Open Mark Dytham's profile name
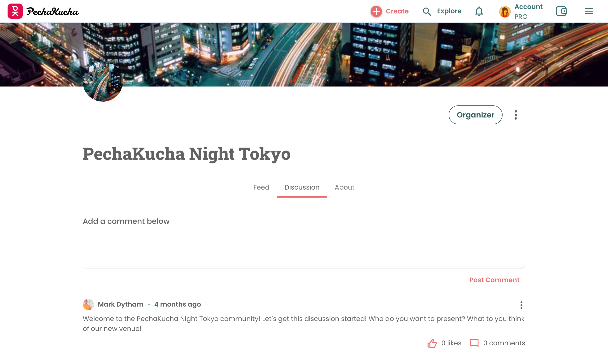Screen dimensions: 608x364 (x=120, y=304)
